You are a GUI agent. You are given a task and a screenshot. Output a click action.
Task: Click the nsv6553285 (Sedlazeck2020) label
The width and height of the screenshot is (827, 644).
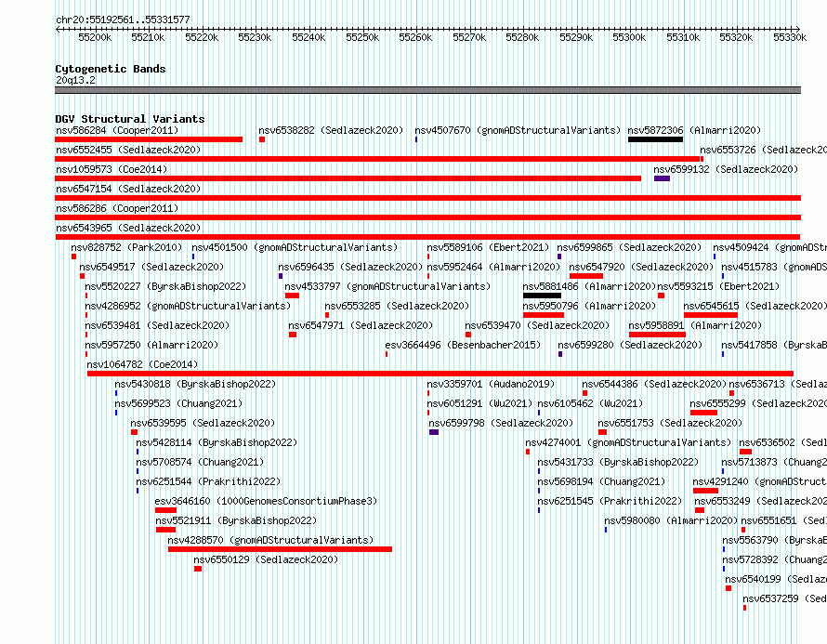[x=397, y=306]
